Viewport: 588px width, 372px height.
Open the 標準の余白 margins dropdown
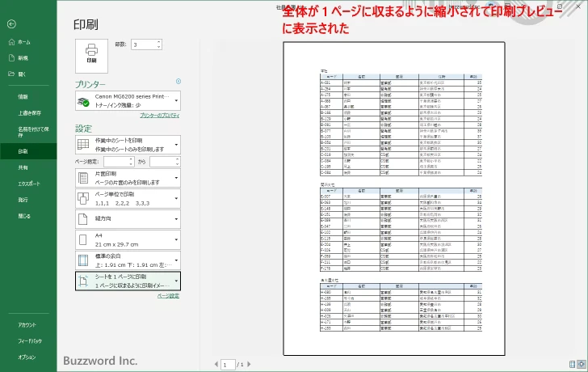[128, 260]
